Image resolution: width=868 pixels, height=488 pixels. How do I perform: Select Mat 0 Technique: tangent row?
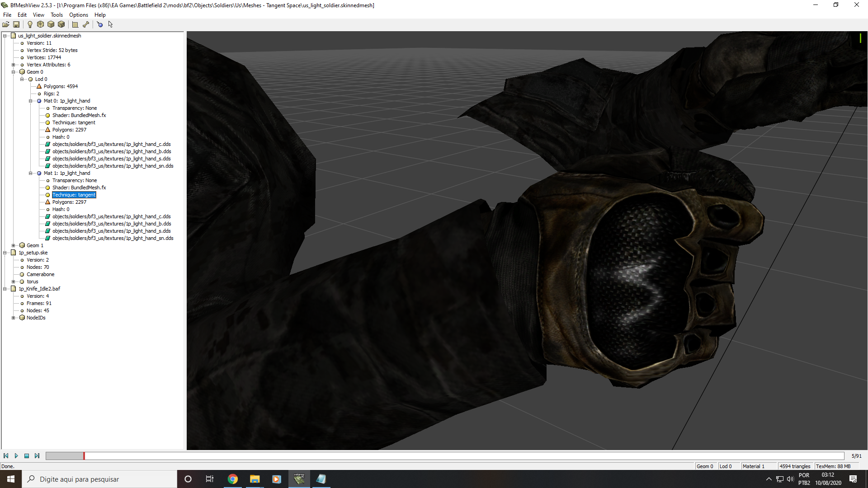(x=74, y=122)
